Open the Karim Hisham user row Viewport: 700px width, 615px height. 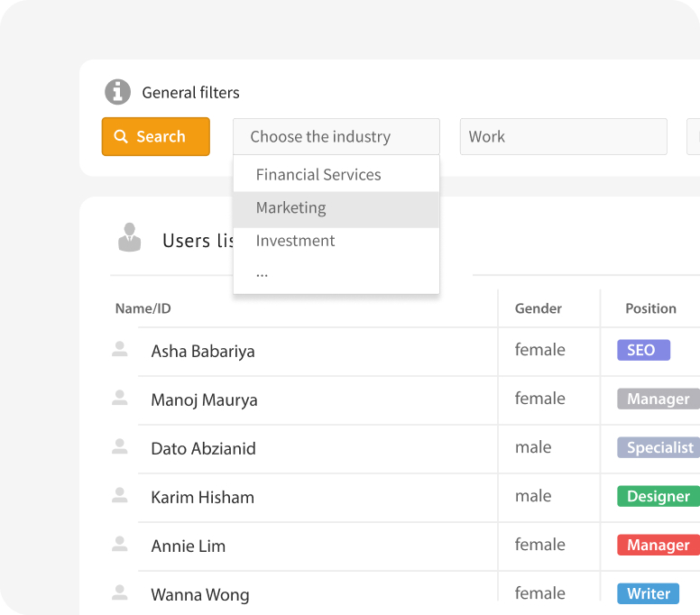coord(203,497)
